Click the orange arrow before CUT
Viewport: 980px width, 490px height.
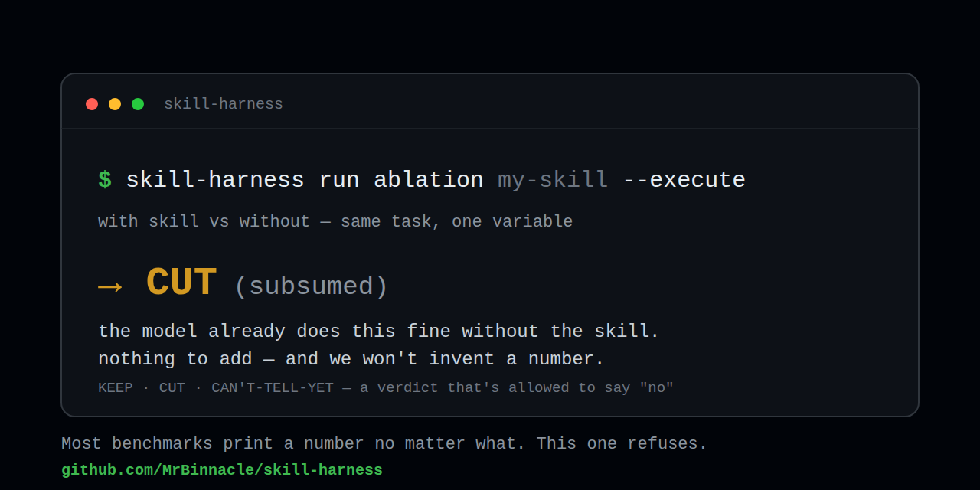(110, 287)
